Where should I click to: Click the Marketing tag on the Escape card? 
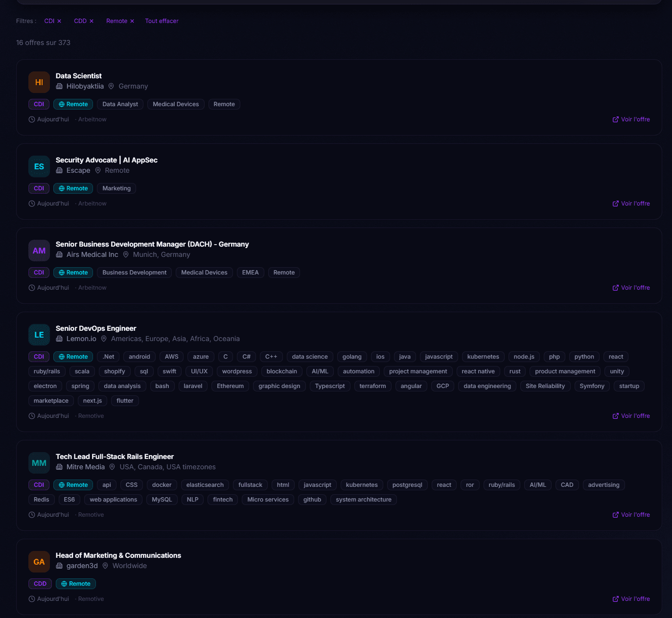(x=116, y=188)
